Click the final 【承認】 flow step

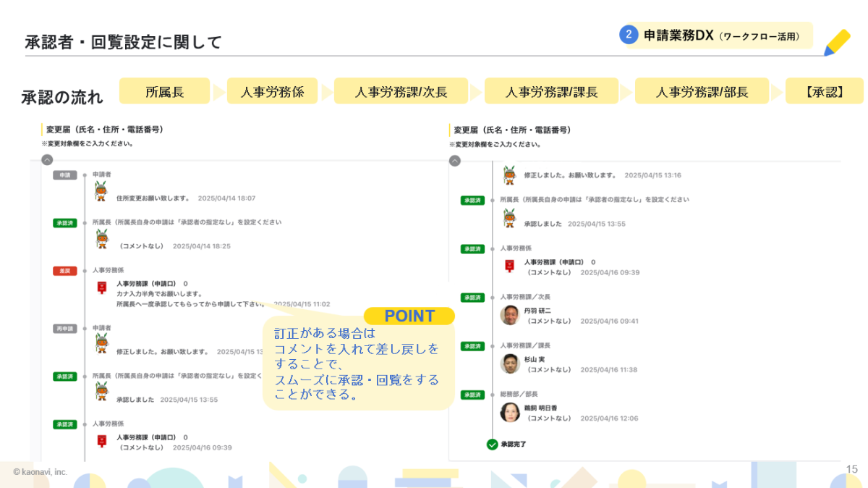point(824,92)
